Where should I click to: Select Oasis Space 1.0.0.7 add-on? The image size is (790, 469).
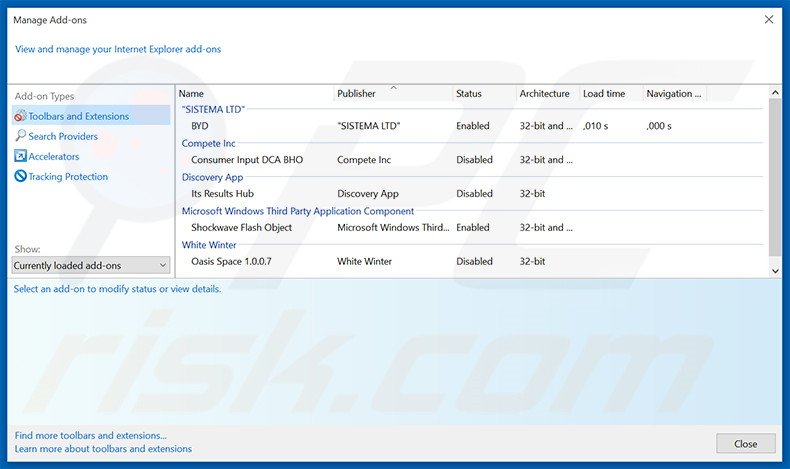(x=471, y=261)
